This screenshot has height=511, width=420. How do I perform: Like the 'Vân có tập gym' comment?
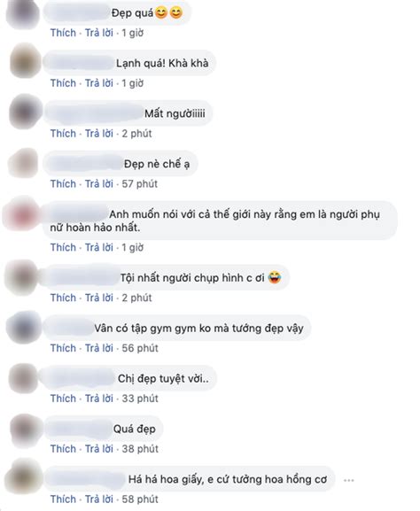(63, 348)
